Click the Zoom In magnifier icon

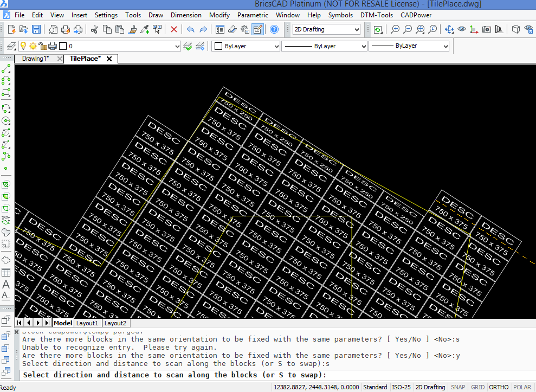point(395,29)
